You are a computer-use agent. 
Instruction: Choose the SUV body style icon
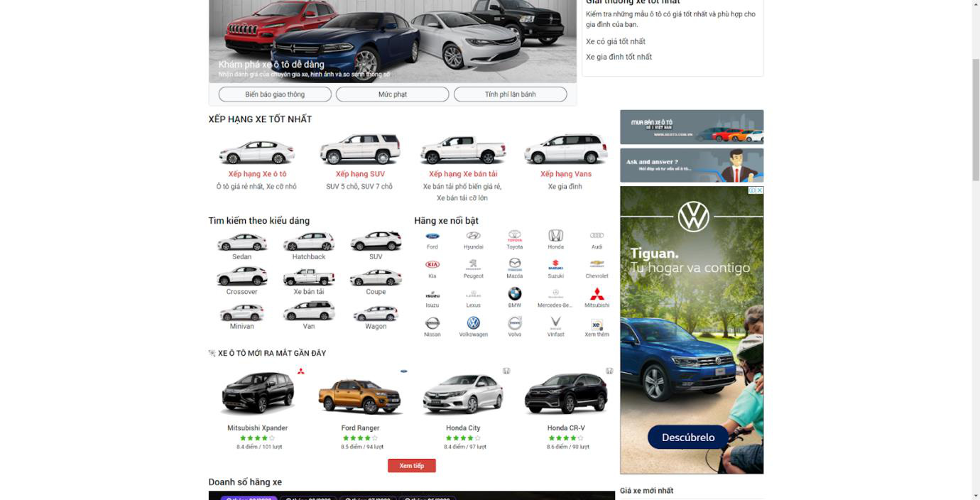click(x=376, y=241)
